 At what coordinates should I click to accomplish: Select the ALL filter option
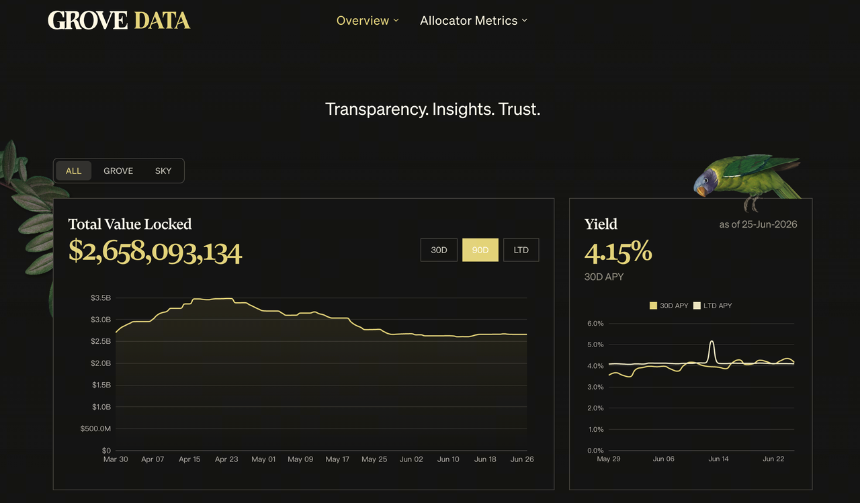pos(73,171)
